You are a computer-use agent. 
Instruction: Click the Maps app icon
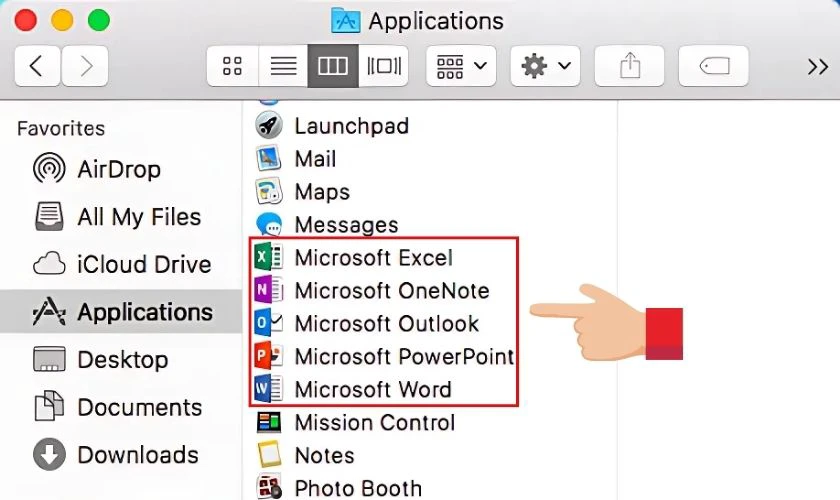coord(269,192)
